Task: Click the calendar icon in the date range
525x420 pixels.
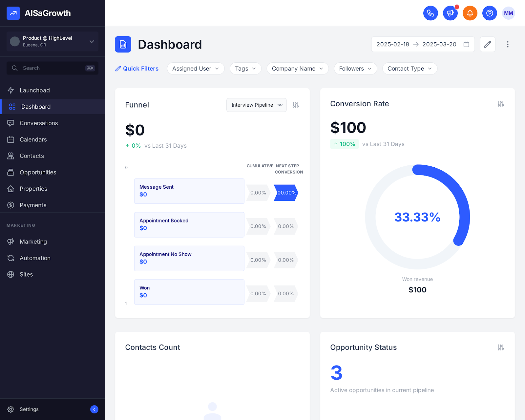Action: click(466, 44)
